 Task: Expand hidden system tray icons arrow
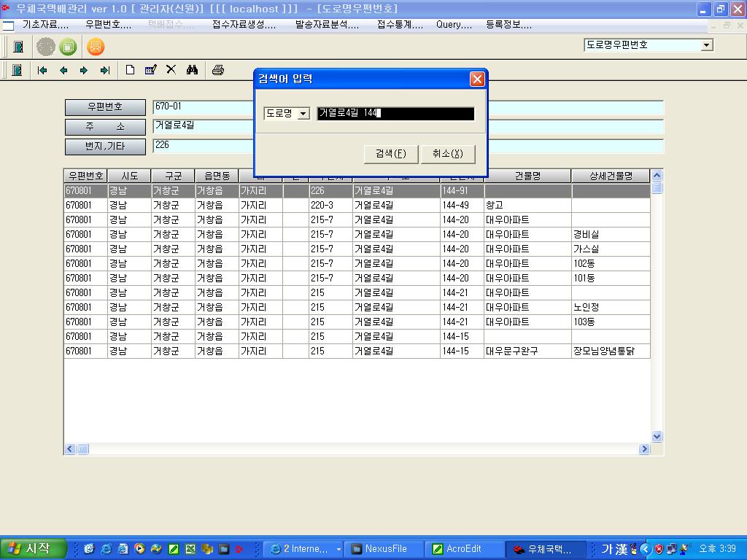point(646,549)
